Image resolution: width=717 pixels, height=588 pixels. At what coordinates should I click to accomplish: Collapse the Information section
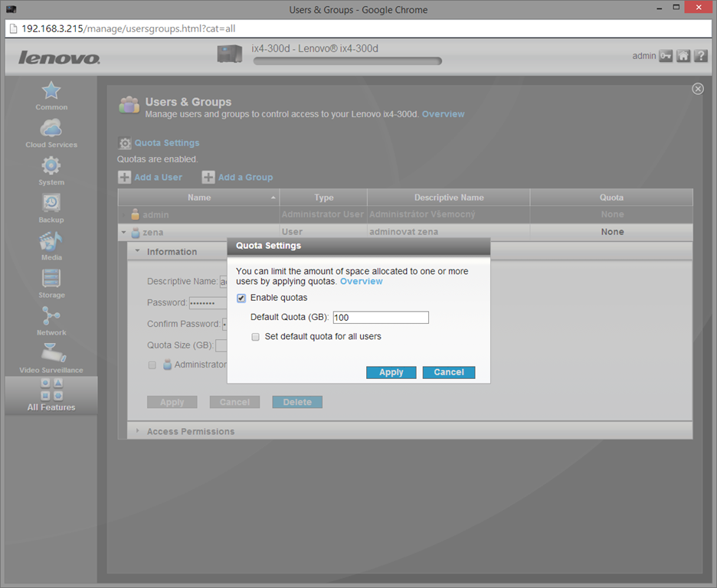tap(138, 251)
